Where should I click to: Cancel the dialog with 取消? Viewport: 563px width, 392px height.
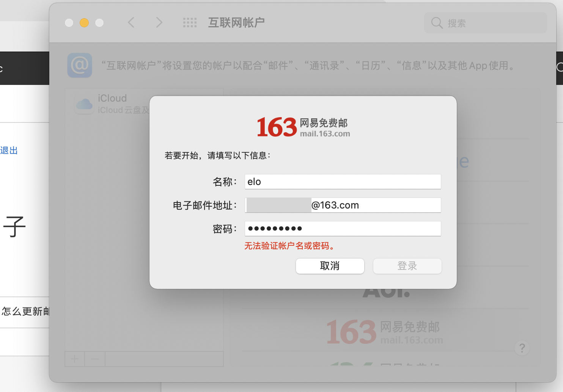pyautogui.click(x=330, y=266)
